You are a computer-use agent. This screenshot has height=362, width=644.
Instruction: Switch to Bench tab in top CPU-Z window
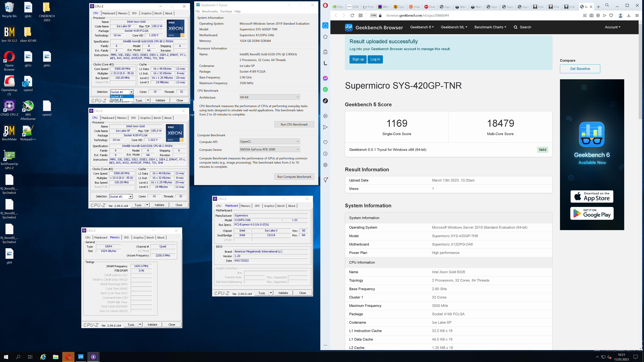coord(158,13)
